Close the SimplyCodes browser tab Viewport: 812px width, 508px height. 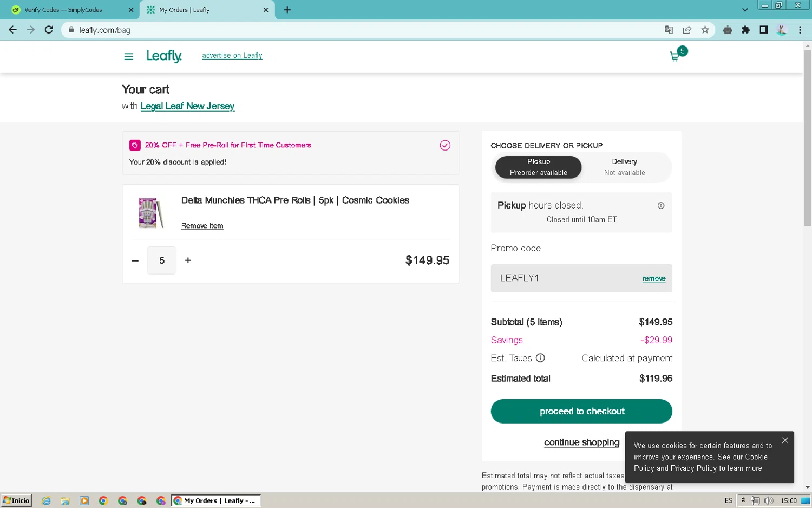(x=130, y=10)
